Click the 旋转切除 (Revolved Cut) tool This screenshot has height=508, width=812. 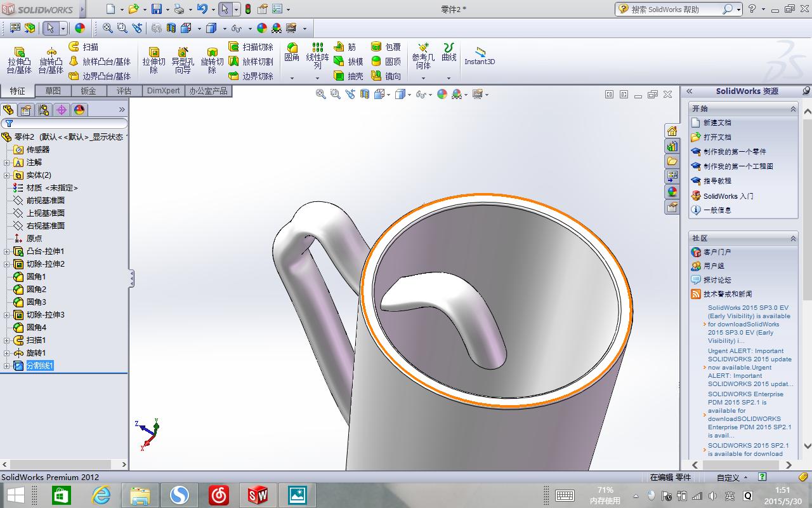[212, 60]
